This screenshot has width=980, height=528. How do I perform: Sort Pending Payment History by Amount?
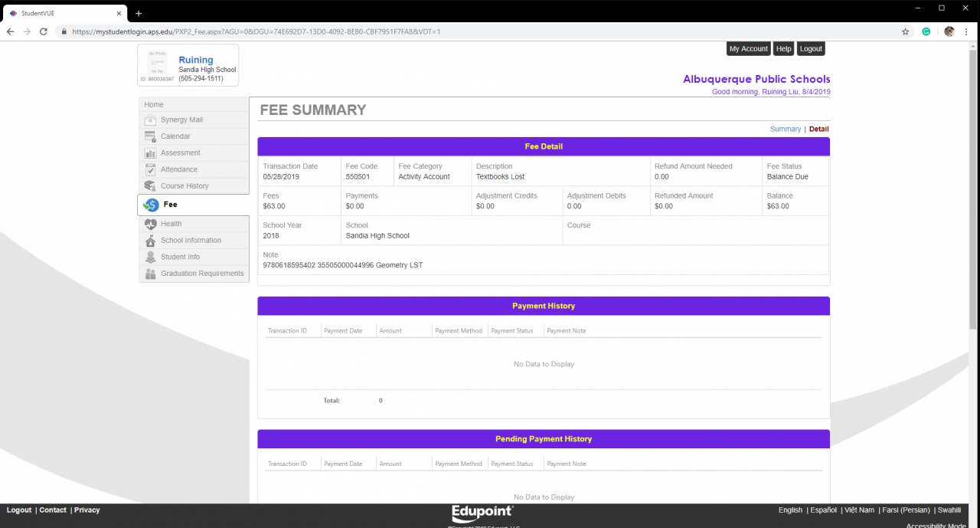click(x=390, y=464)
